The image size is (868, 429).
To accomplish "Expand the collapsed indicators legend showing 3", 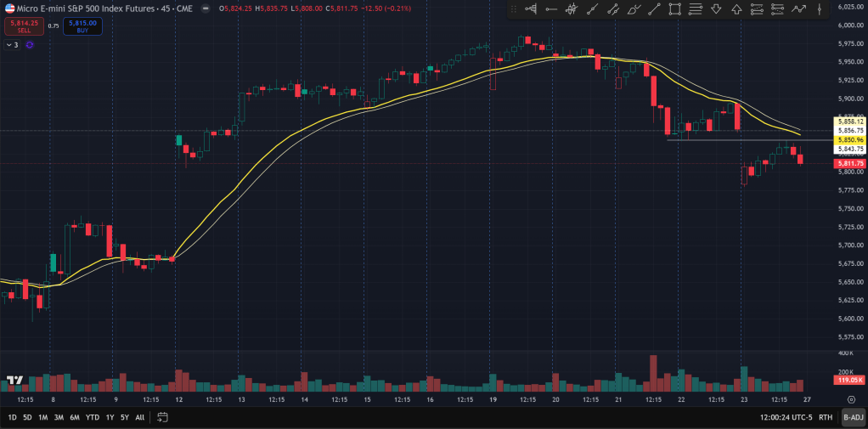I will (12, 44).
